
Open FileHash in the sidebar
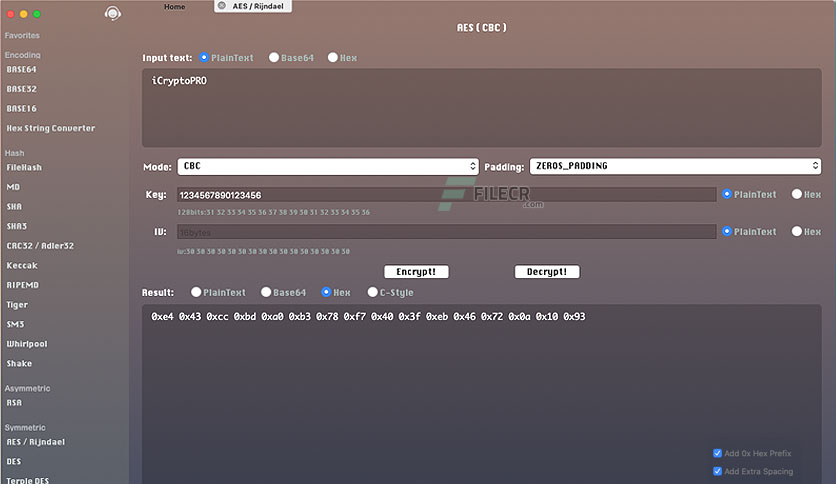tap(24, 167)
